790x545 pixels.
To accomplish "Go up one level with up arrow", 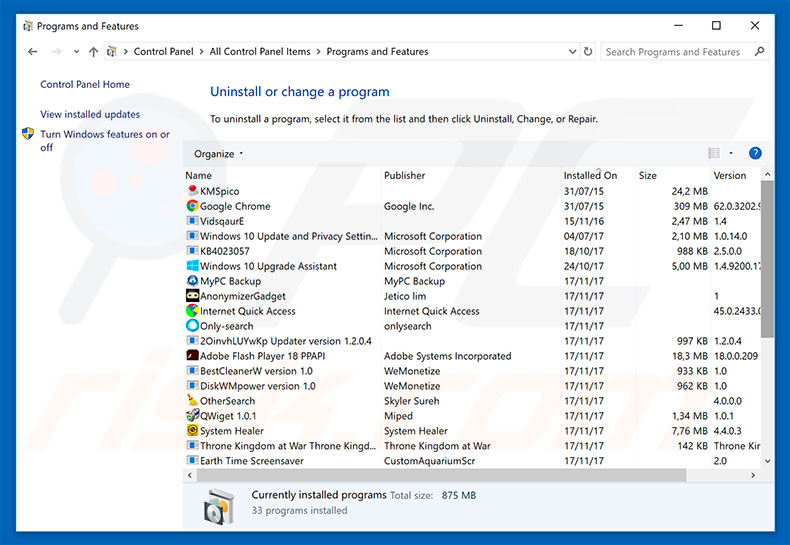I will (x=93, y=51).
